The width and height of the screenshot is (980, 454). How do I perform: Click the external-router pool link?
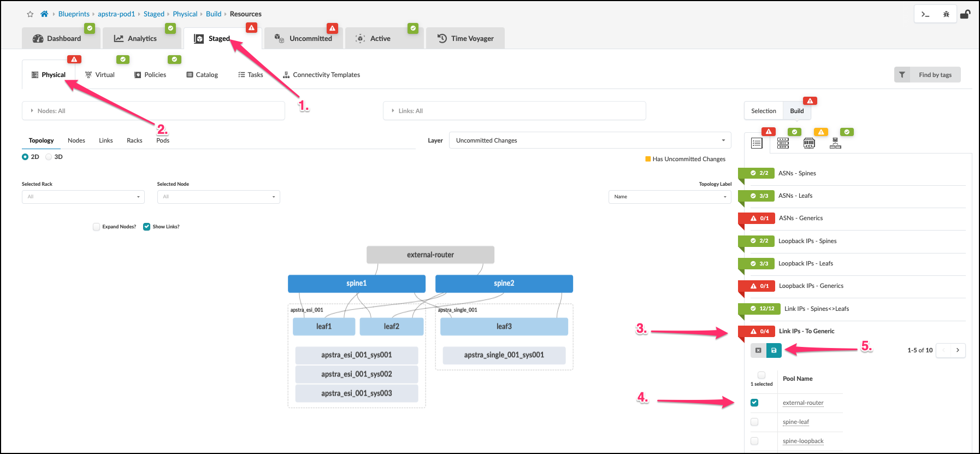802,403
